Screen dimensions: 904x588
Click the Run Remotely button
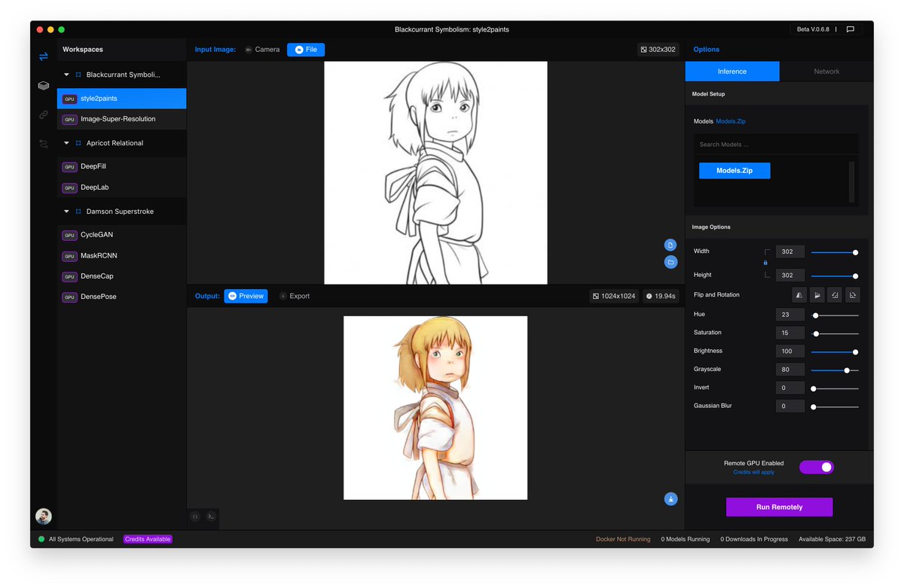(779, 507)
